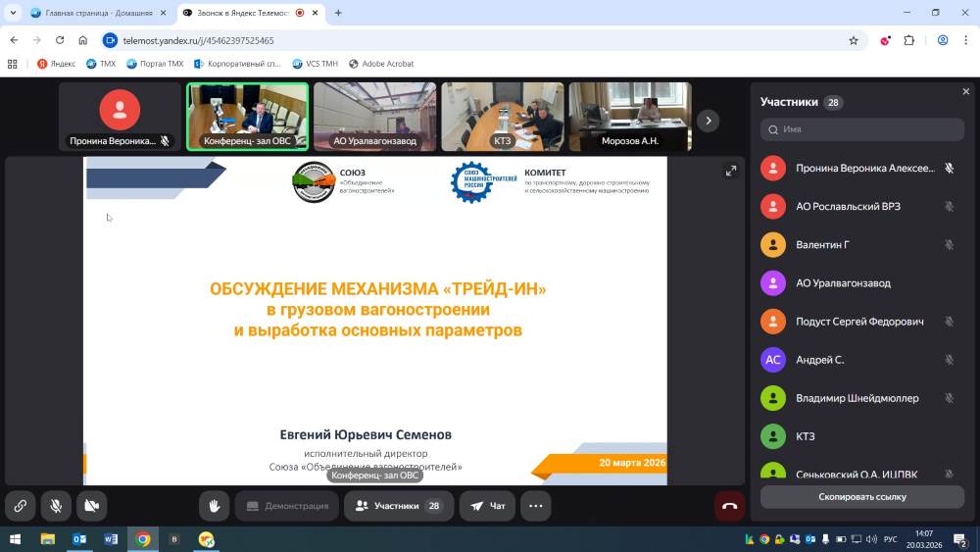Screen dimensions: 980x552
Task: Show next video thumbnails with arrow
Action: point(708,121)
